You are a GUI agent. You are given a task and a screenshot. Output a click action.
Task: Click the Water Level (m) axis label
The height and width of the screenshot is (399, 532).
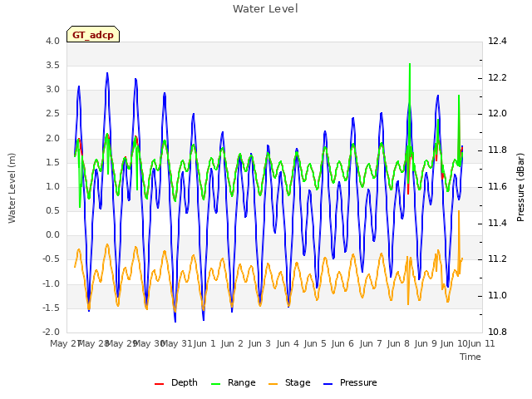tap(12, 188)
